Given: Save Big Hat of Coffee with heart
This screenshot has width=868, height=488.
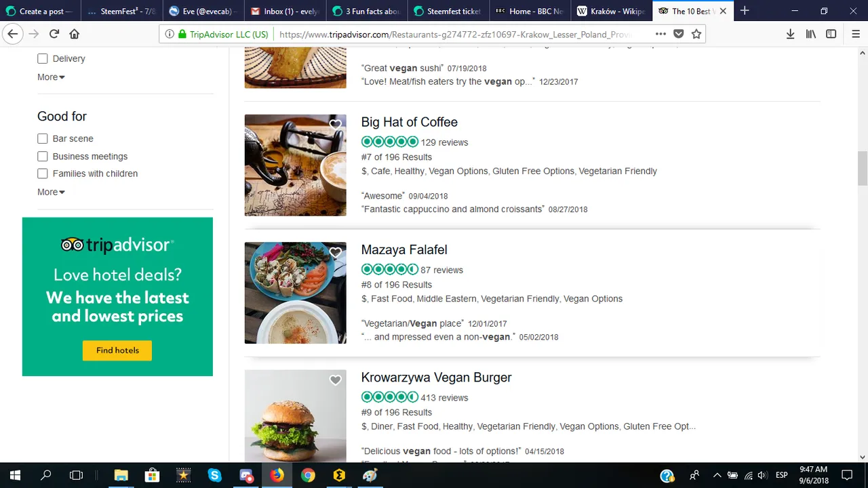Looking at the screenshot, I should pos(335,125).
